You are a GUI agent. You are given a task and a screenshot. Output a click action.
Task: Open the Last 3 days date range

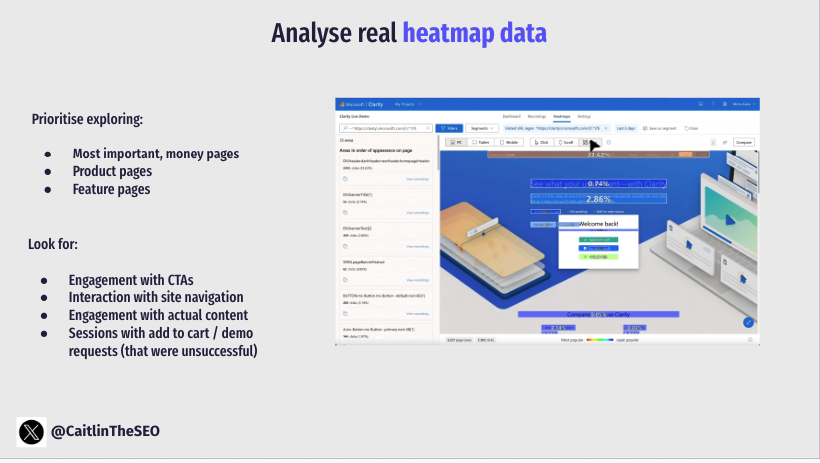coord(626,128)
